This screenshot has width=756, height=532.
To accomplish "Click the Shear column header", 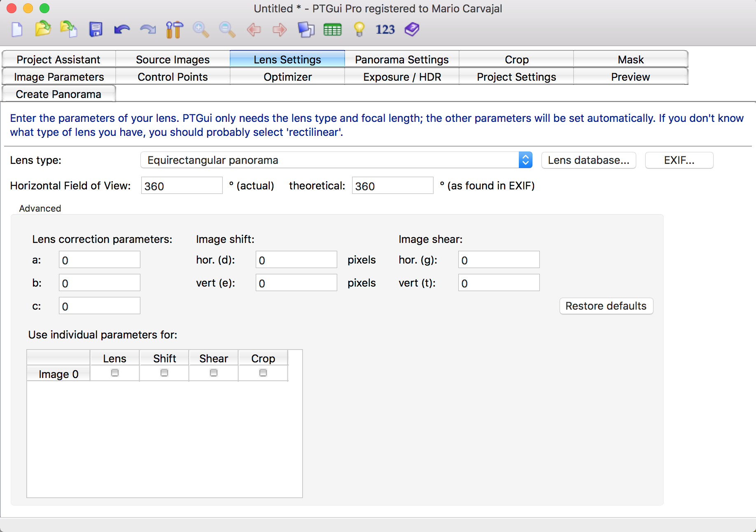I will pyautogui.click(x=214, y=358).
